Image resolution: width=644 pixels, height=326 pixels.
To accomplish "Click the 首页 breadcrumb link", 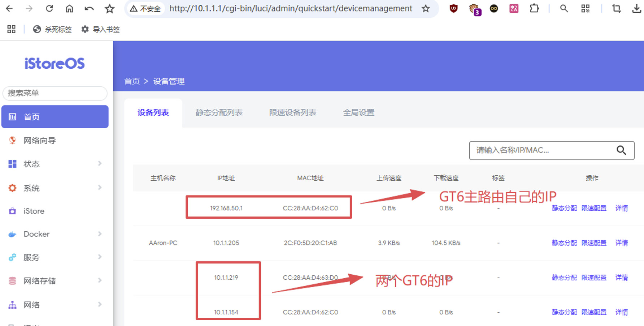I will pos(132,81).
